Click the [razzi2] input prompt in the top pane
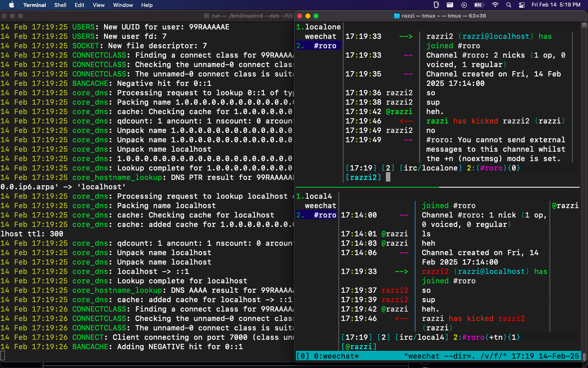The height and width of the screenshot is (368, 588). click(x=363, y=177)
